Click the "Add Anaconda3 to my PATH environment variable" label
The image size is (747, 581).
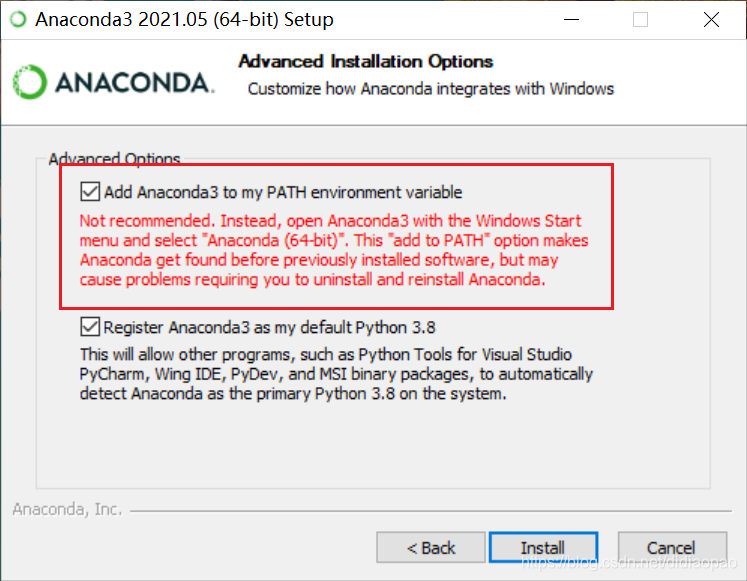284,192
